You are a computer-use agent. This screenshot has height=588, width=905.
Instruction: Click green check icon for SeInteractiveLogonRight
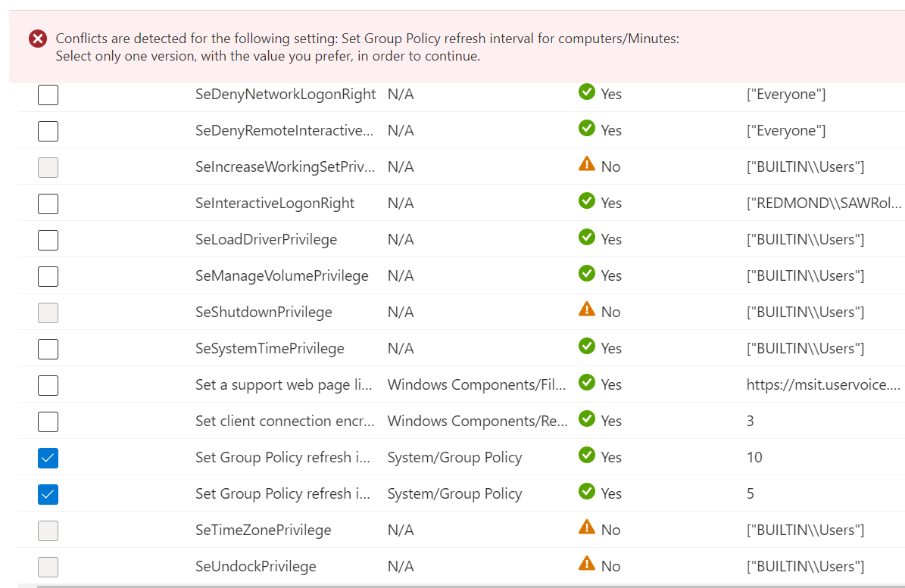[586, 201]
